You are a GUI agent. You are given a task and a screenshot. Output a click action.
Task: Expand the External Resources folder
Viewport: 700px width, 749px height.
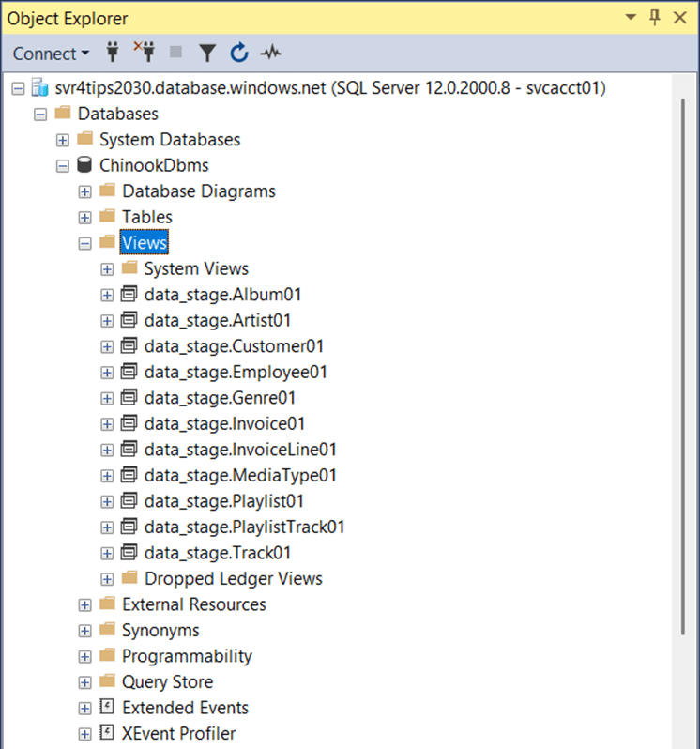click(85, 604)
